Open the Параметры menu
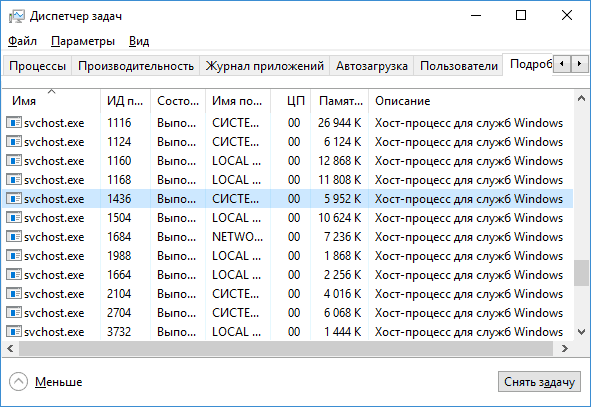 [83, 41]
